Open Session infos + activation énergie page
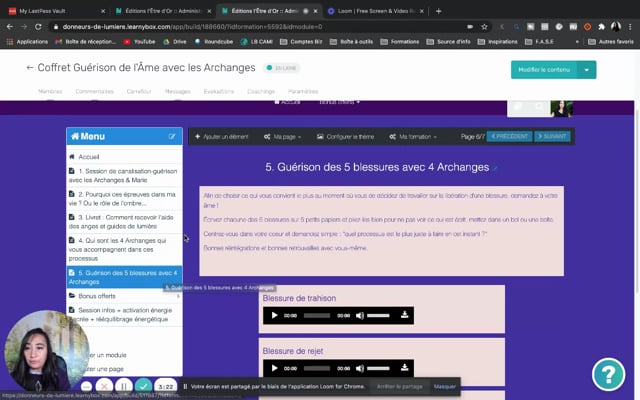 pos(124,315)
